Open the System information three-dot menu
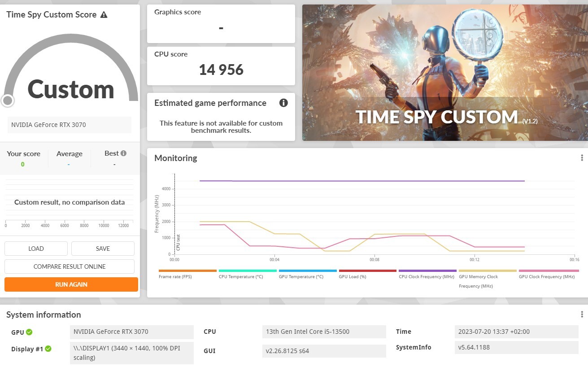 [582, 315]
